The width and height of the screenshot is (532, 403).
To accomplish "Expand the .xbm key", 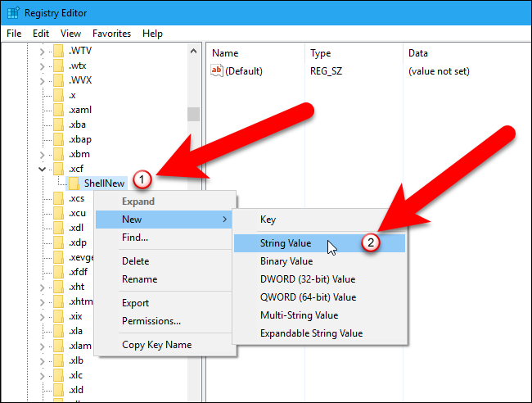I will pyautogui.click(x=42, y=154).
